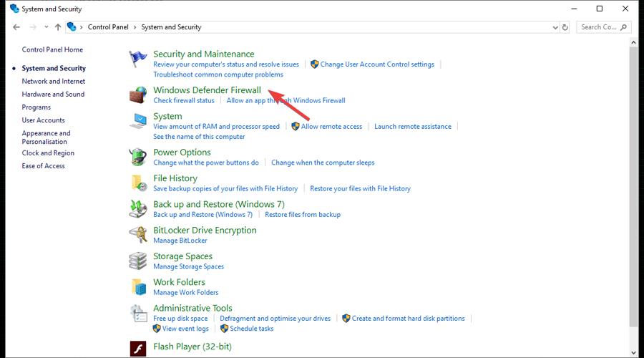Refresh the Control Panel view
Screen dimensions: 644x358
click(565, 27)
